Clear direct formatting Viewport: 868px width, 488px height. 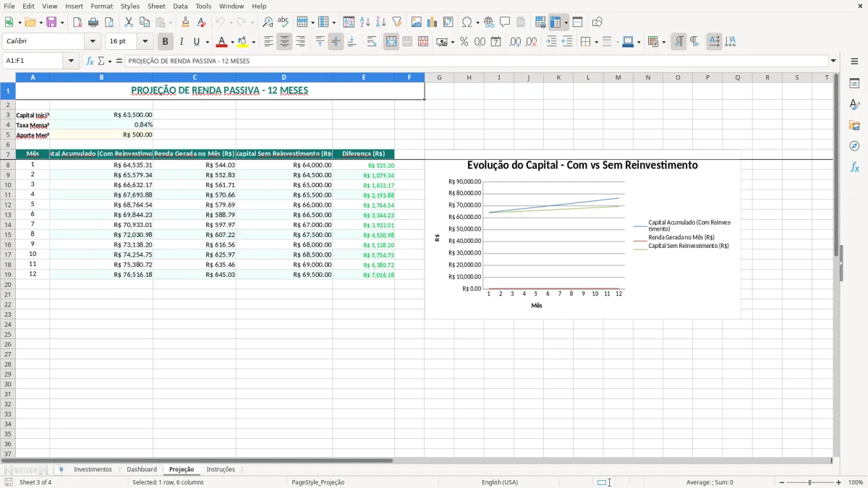tap(201, 22)
